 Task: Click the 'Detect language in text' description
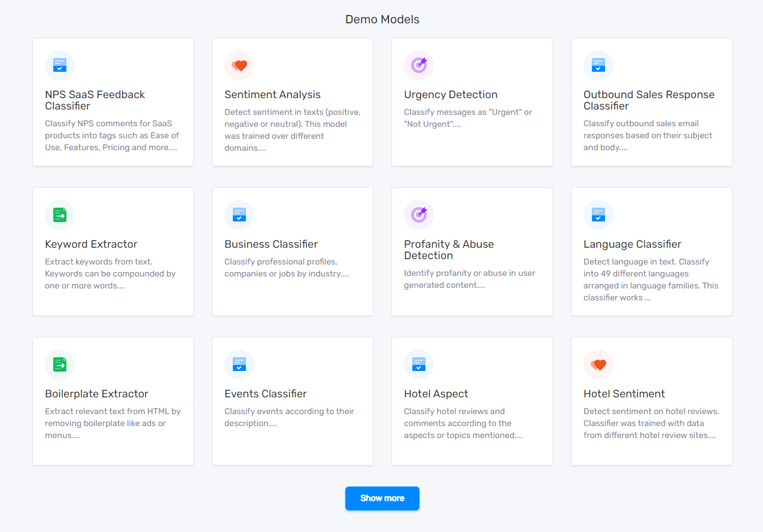click(651, 279)
